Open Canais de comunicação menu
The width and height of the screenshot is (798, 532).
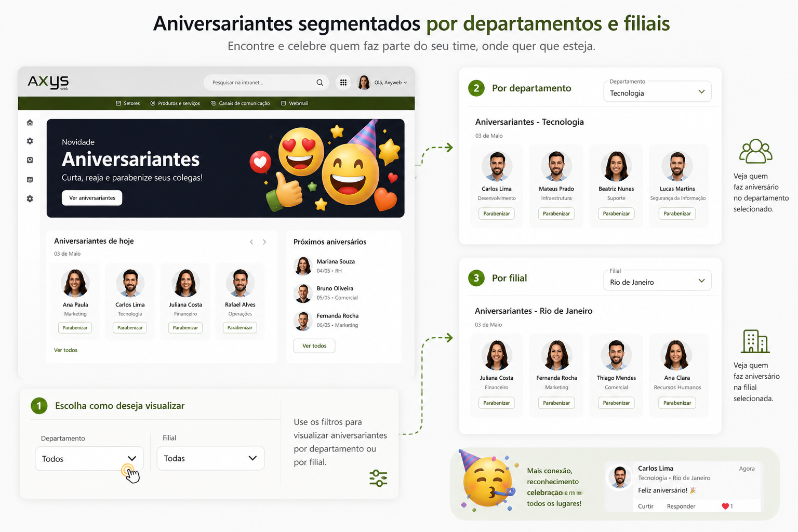coord(240,103)
